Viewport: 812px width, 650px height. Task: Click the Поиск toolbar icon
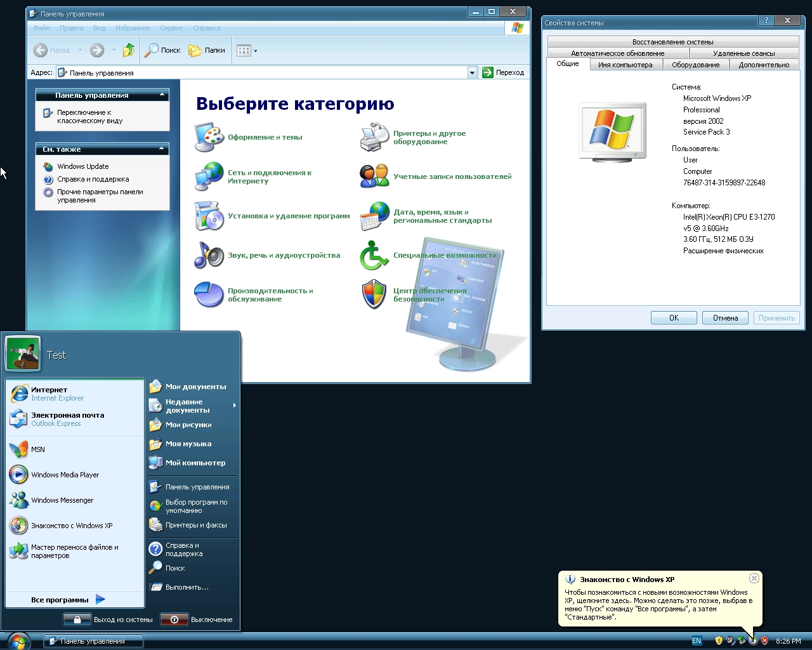pos(162,50)
